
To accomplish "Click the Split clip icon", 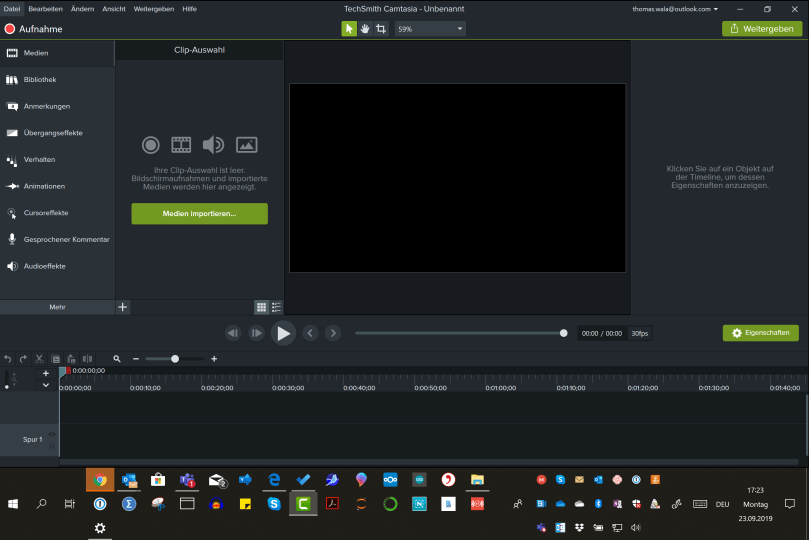I will tap(88, 359).
